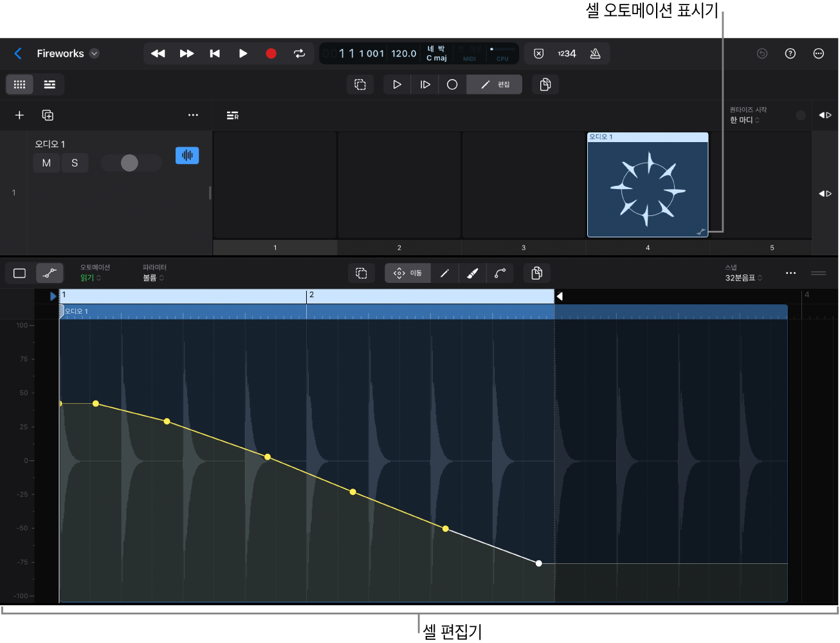Open the 퀀타이즈 시작 dropdown
Image resolution: width=840 pixels, height=643 pixels.
(x=744, y=120)
